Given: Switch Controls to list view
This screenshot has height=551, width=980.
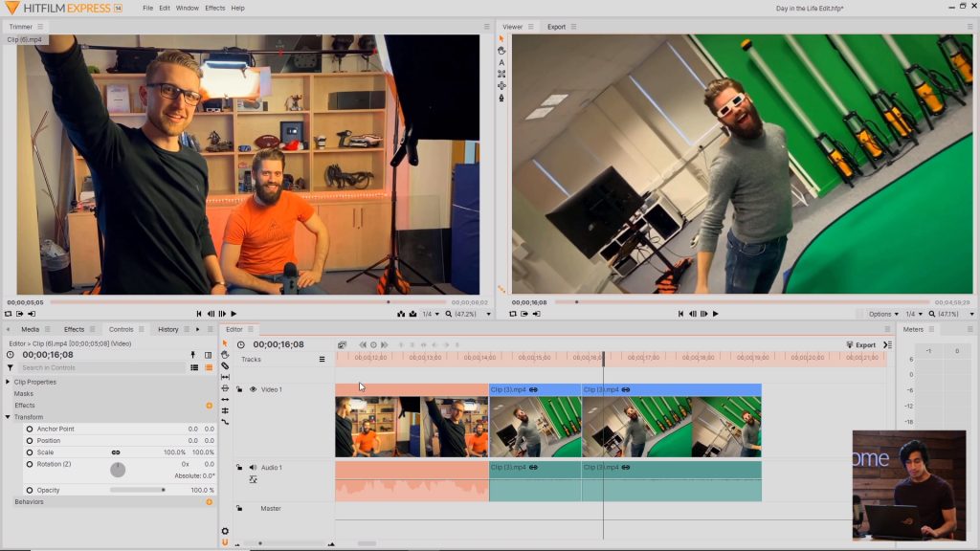Looking at the screenshot, I should [194, 368].
